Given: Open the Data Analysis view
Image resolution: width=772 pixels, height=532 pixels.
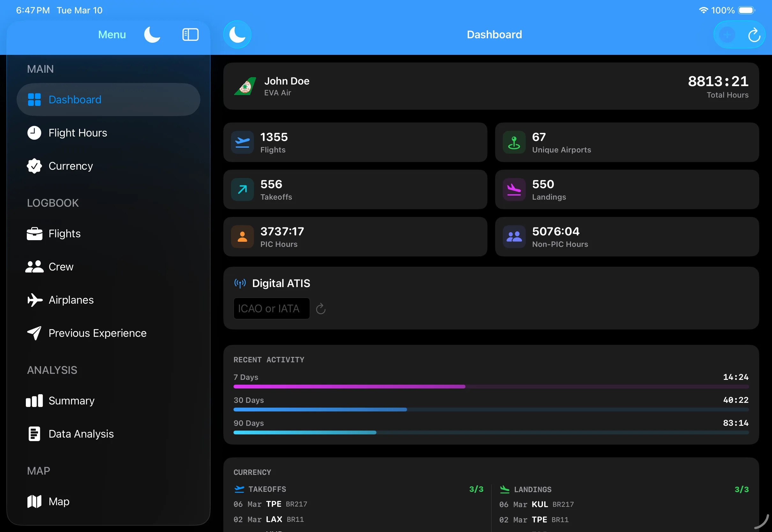Looking at the screenshot, I should pos(81,434).
